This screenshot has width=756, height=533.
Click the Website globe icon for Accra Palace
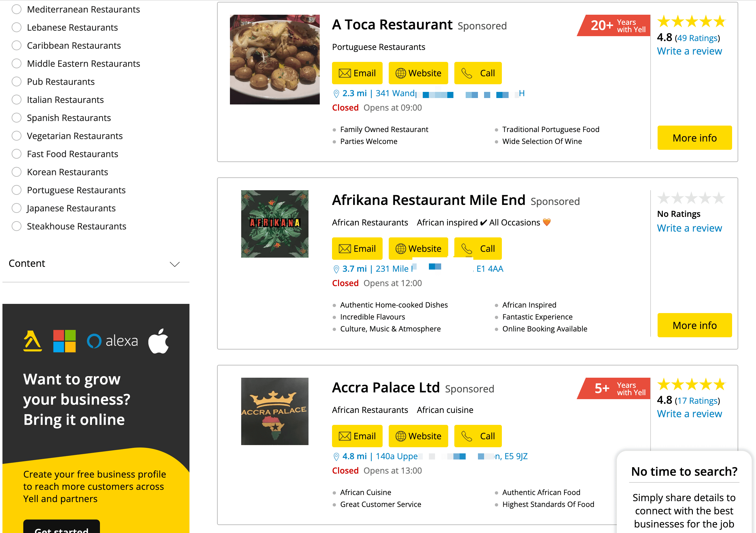400,436
